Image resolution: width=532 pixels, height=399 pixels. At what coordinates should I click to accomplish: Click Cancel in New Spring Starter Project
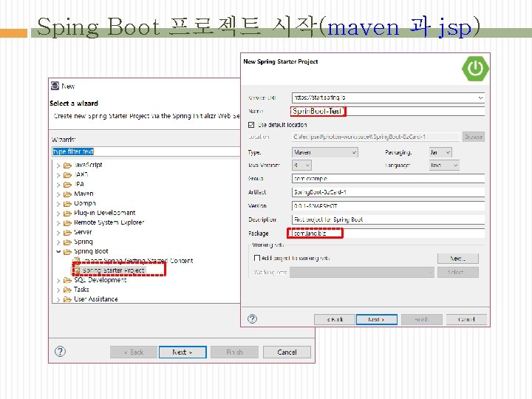[x=466, y=319]
